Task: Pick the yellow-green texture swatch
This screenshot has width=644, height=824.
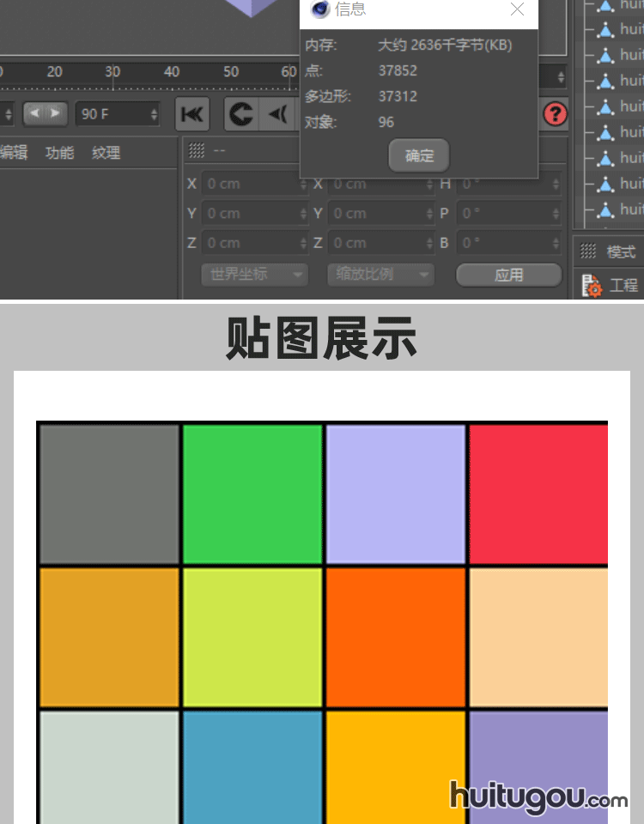Action: click(x=252, y=638)
